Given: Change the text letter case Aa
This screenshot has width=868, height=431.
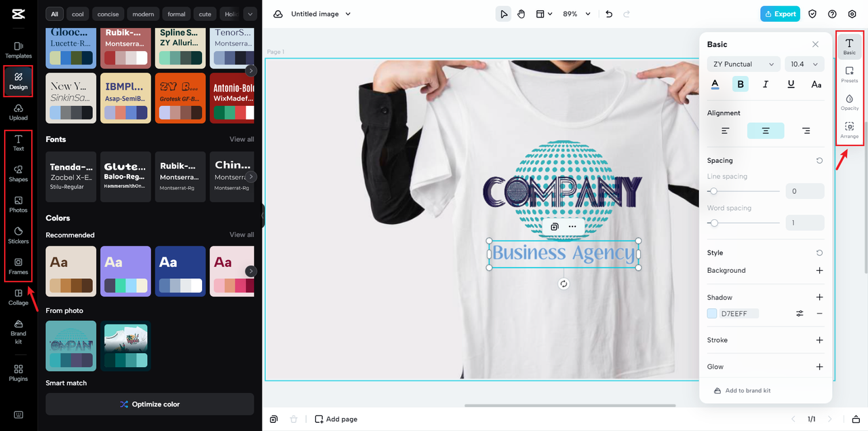Looking at the screenshot, I should tap(816, 84).
